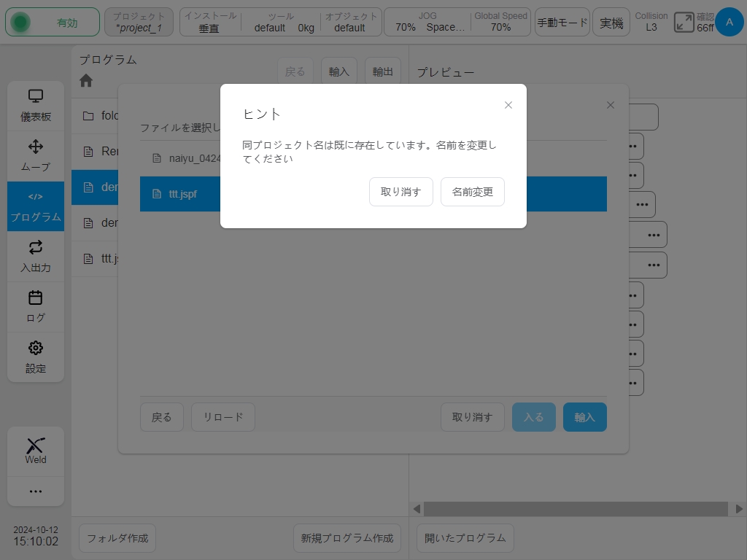Open the Global Speed 70% setting

click(x=500, y=23)
